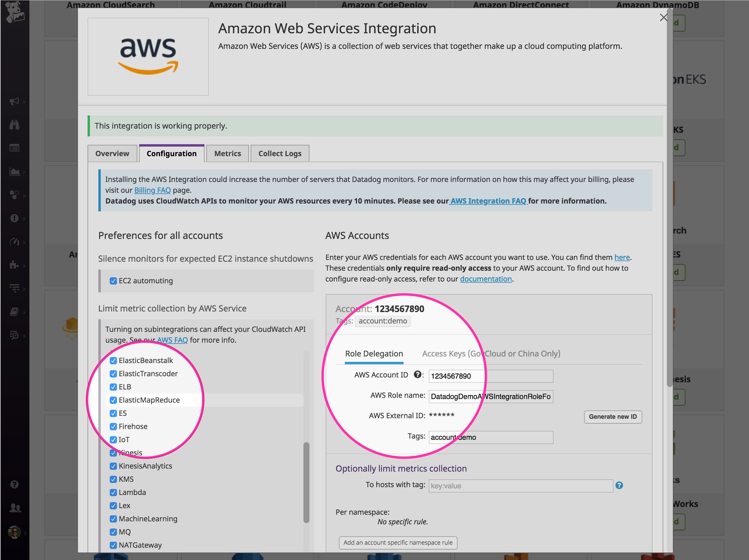The image size is (749, 560).
Task: Open Monitors via the exclamation icon
Action: click(15, 218)
